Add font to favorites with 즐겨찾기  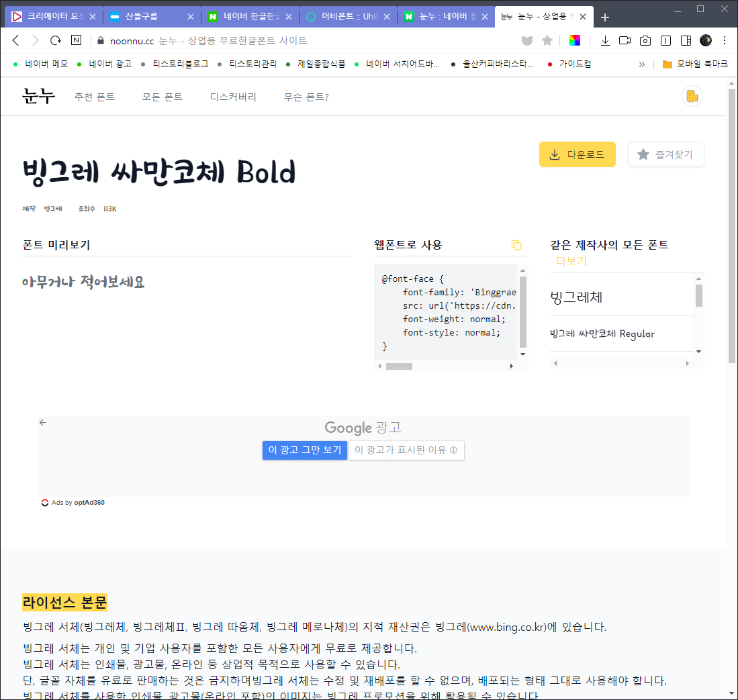[x=665, y=154]
